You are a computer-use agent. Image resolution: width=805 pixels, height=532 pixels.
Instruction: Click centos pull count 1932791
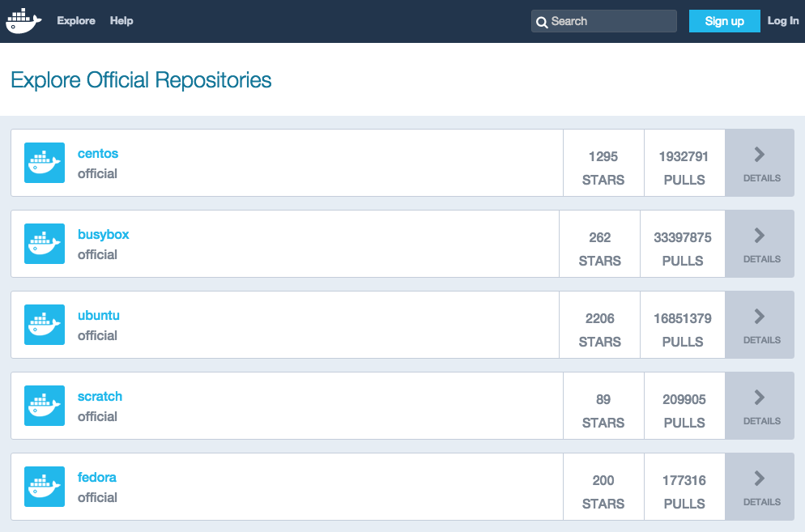click(684, 156)
